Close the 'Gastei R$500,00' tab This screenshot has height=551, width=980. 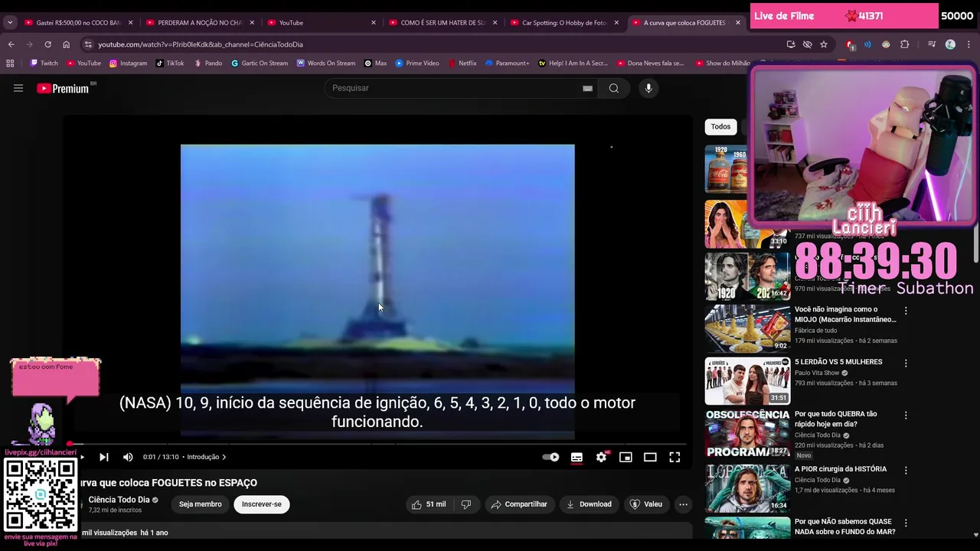[130, 23]
